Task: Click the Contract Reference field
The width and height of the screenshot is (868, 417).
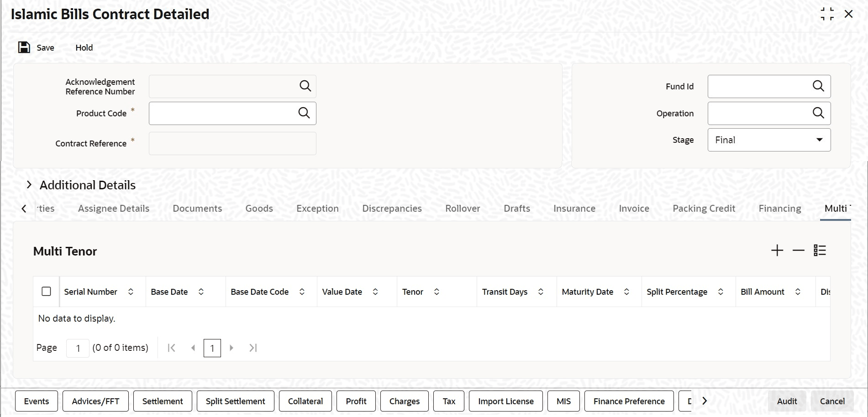Action: point(232,143)
